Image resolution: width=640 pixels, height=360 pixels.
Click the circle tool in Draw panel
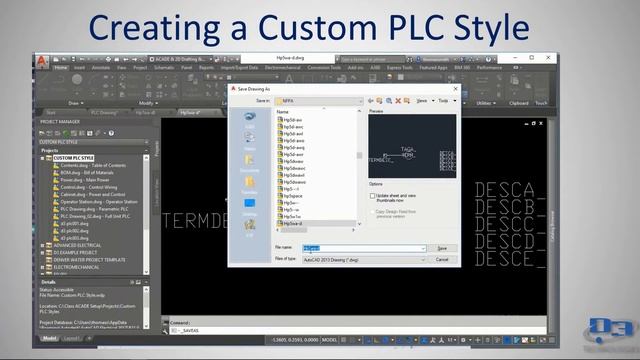77,79
